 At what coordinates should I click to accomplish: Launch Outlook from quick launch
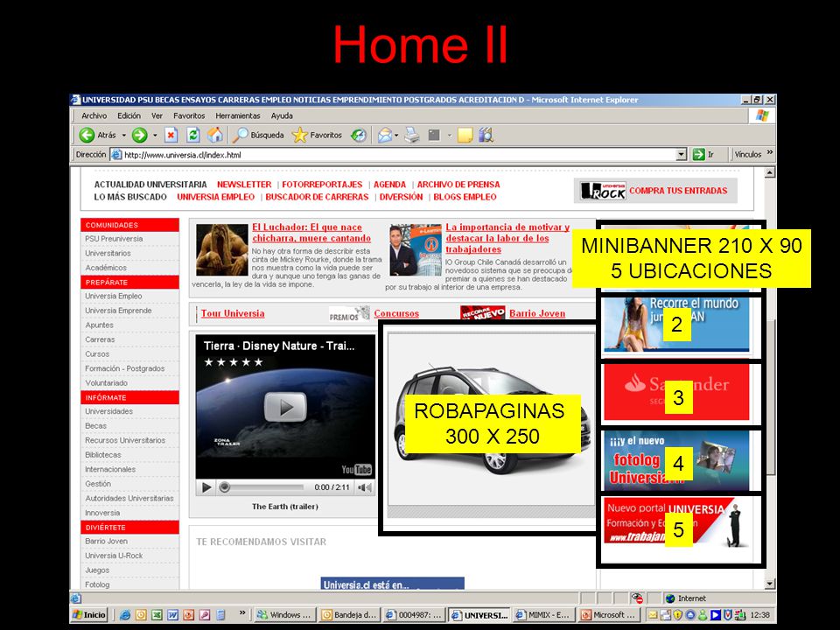click(x=141, y=615)
